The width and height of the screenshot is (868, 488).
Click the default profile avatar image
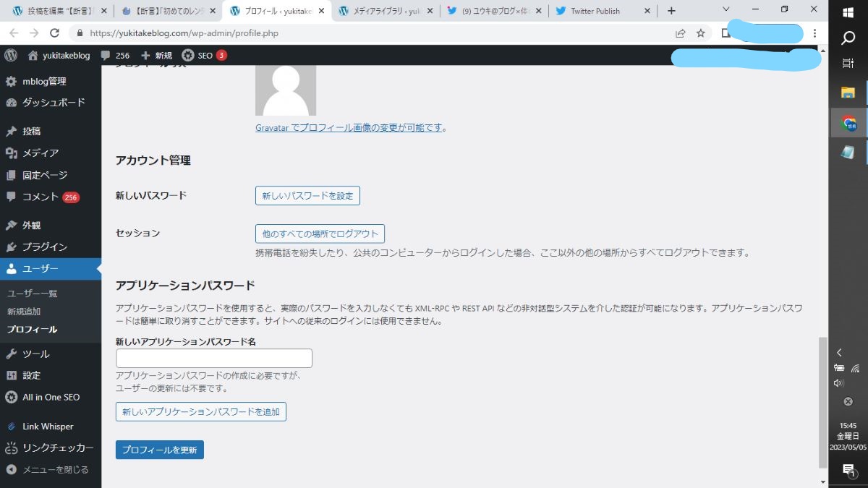coord(286,90)
